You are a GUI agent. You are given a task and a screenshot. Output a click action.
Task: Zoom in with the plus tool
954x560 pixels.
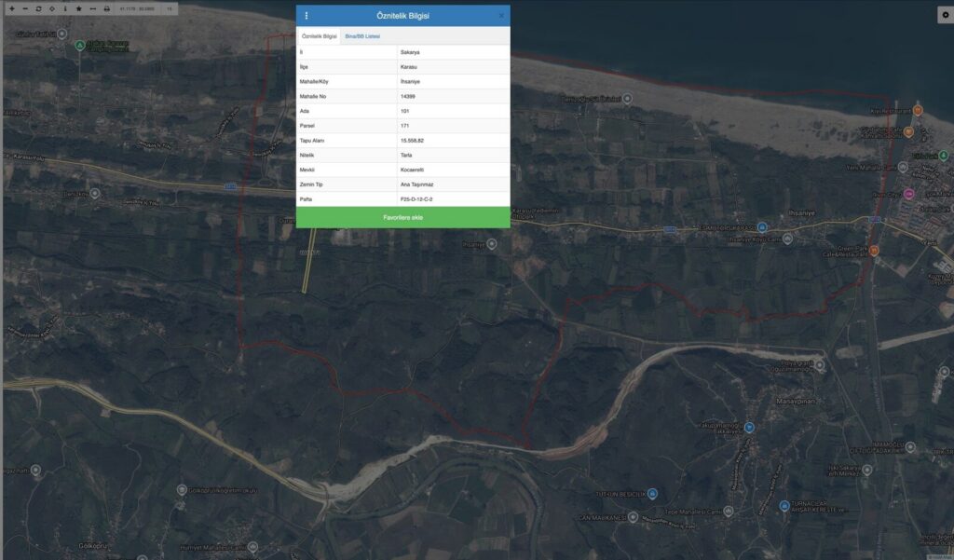tap(11, 8)
